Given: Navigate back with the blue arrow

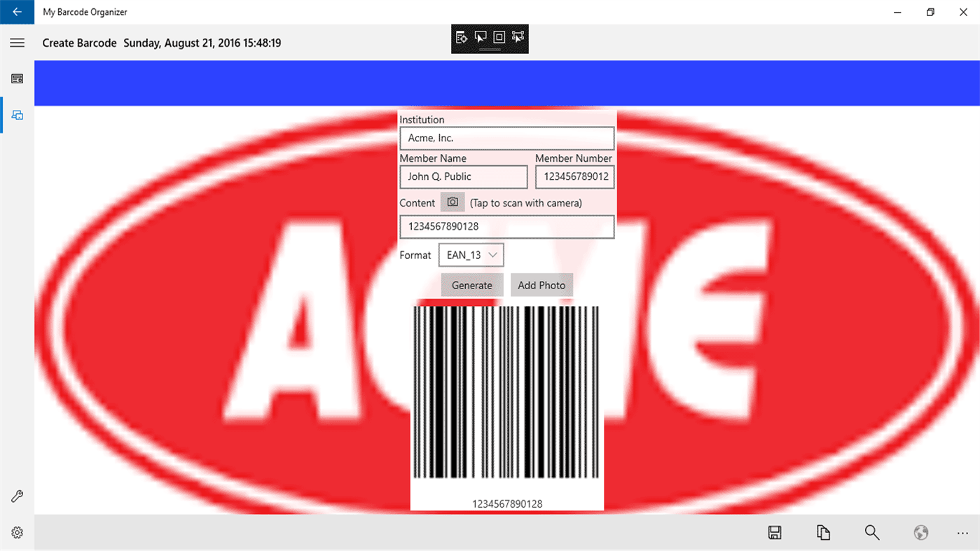Looking at the screenshot, I should (x=17, y=12).
